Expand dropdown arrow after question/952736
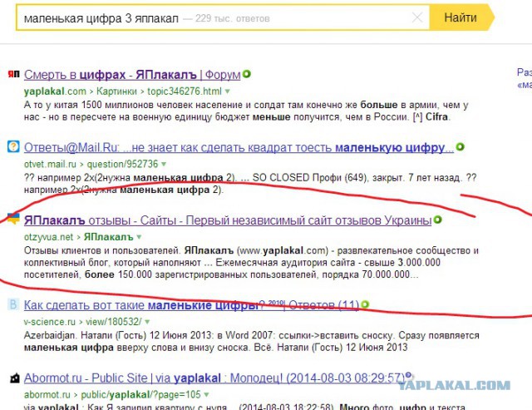Image resolution: width=532 pixels, height=410 pixels. click(x=164, y=165)
